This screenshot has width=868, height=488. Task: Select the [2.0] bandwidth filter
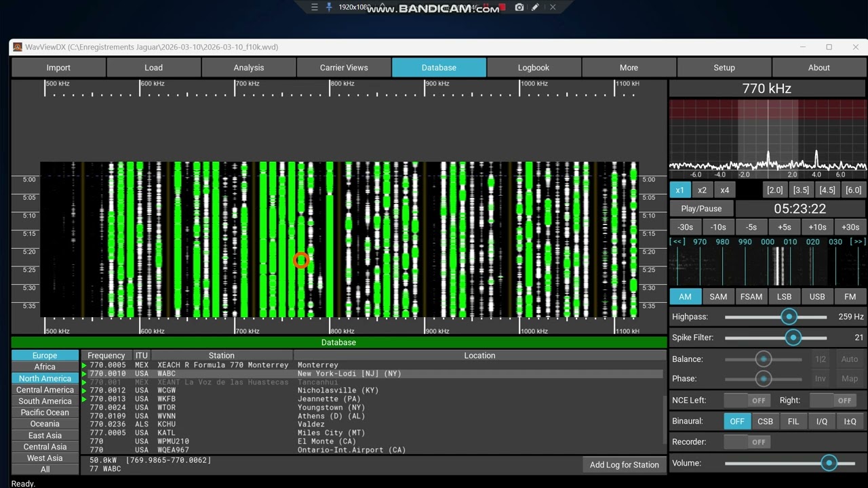point(774,190)
